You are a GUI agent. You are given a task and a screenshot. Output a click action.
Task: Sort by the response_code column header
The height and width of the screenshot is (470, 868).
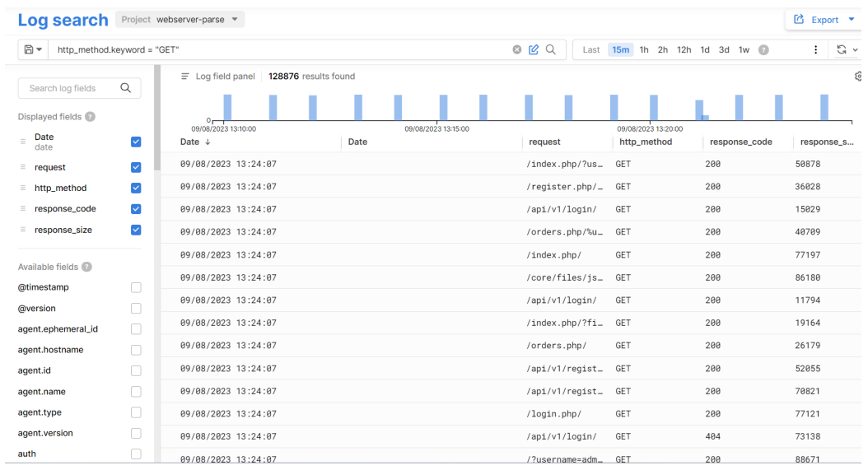pos(740,142)
